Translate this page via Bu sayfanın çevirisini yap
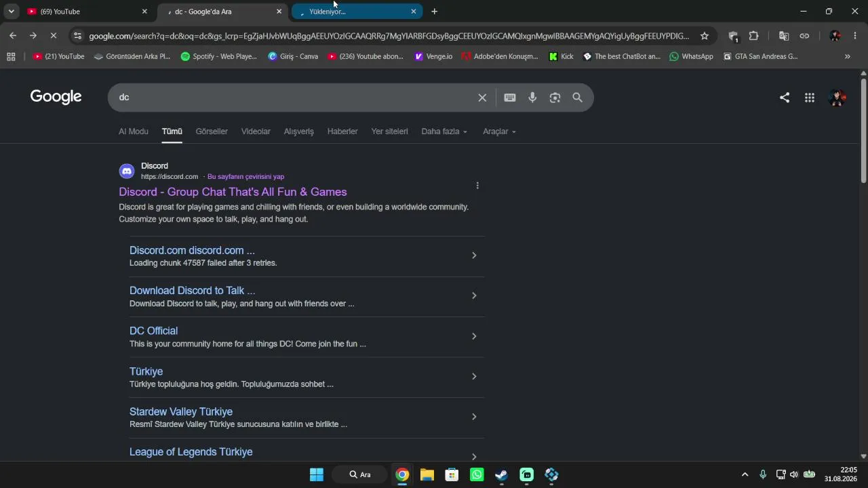The height and width of the screenshot is (488, 868). pos(245,177)
